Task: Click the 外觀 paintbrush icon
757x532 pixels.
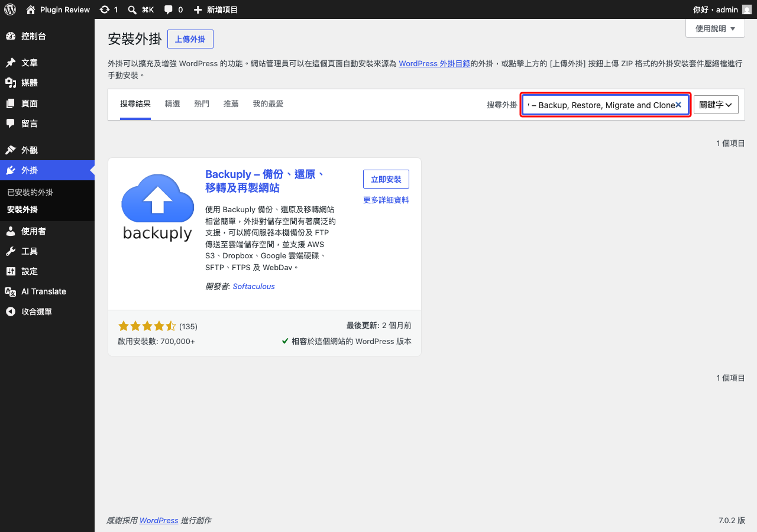Action: click(11, 150)
